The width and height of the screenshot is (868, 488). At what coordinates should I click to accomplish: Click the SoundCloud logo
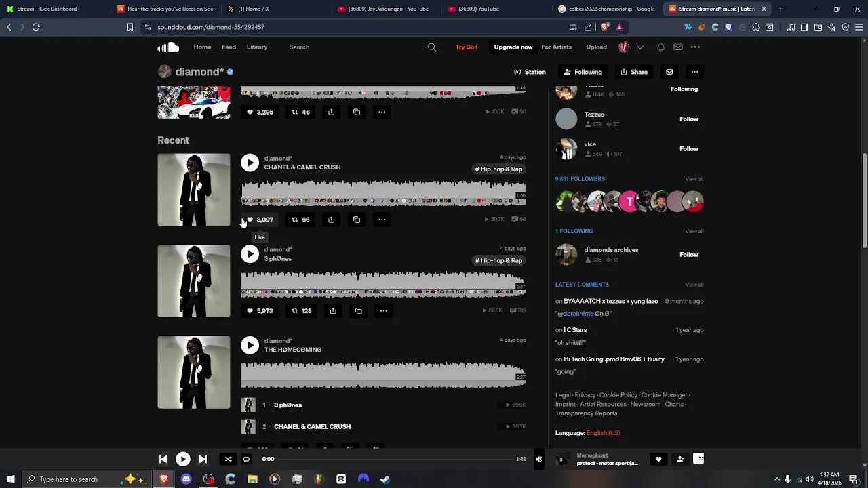pos(168,47)
